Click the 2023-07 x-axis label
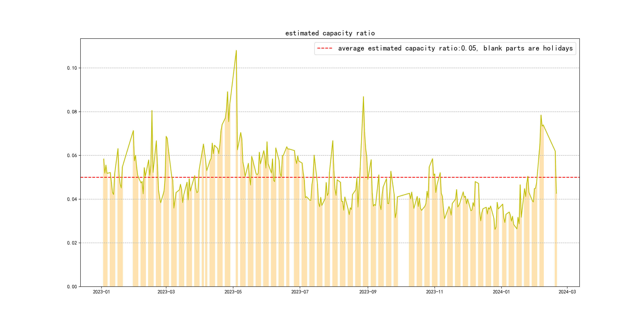644x322 pixels. (300, 292)
